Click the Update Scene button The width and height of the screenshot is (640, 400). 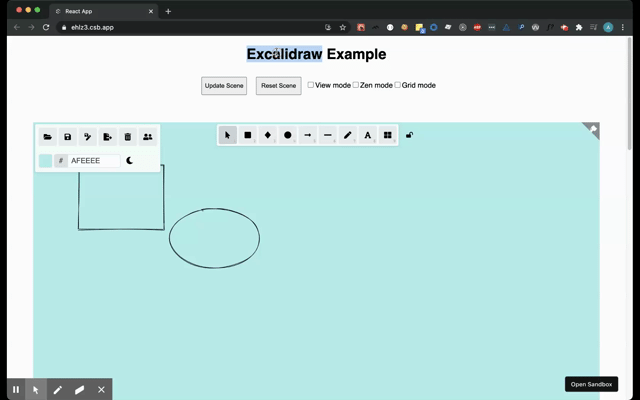[x=224, y=86]
